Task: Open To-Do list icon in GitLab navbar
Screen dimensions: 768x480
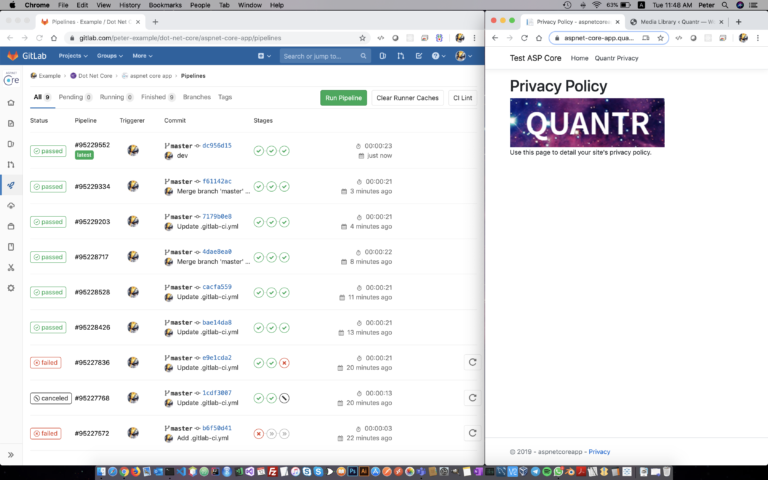Action: (419, 56)
